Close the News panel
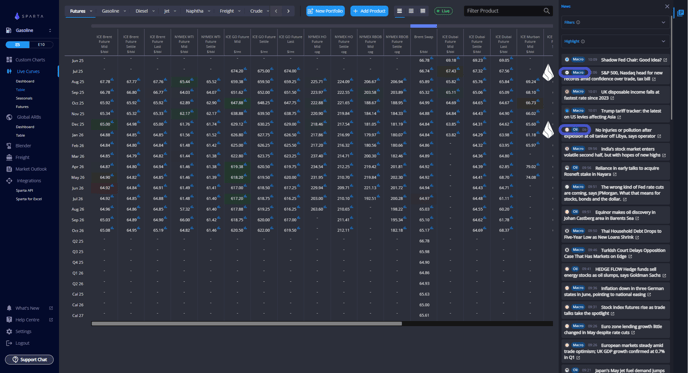688x373 pixels. pyautogui.click(x=667, y=7)
